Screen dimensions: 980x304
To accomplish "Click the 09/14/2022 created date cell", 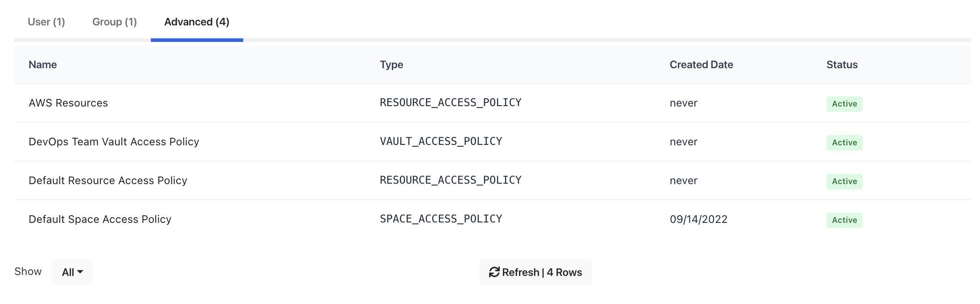I will point(698,219).
